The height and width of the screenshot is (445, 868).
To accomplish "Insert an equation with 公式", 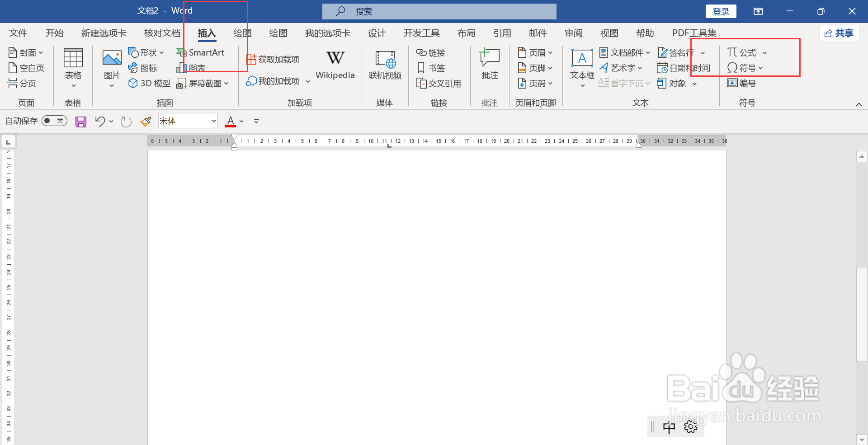I will click(741, 53).
